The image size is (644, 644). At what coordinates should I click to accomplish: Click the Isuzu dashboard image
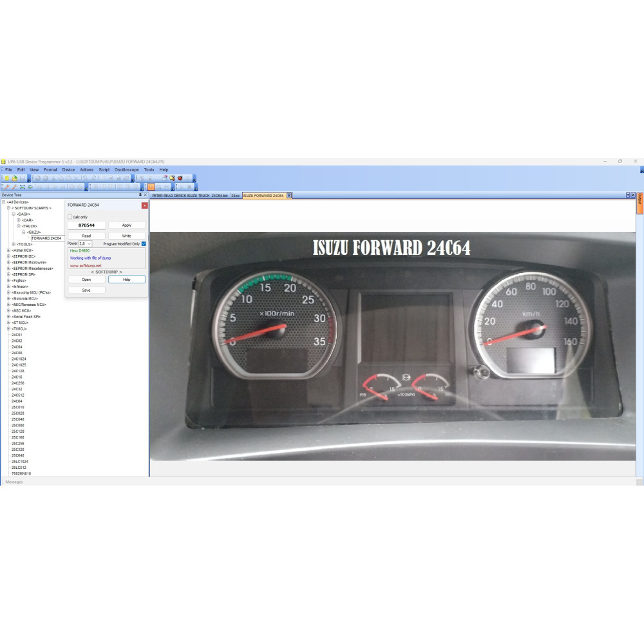pyautogui.click(x=392, y=346)
